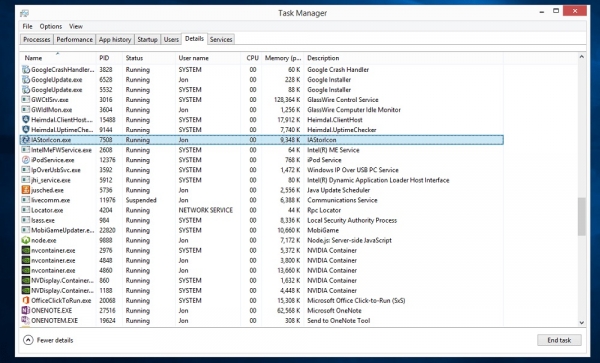This screenshot has width=600, height=363.
Task: Select the Rpc Locator description
Action: (324, 210)
